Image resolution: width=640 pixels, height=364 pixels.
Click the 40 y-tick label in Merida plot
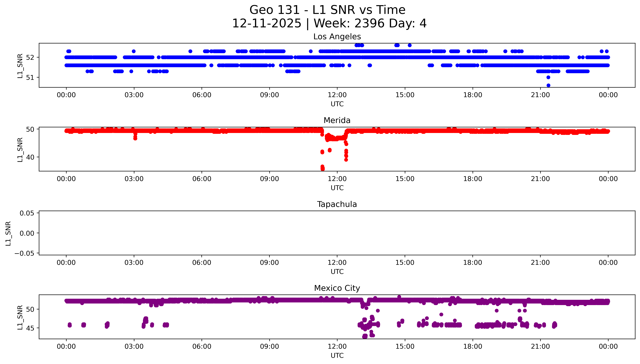(30, 157)
